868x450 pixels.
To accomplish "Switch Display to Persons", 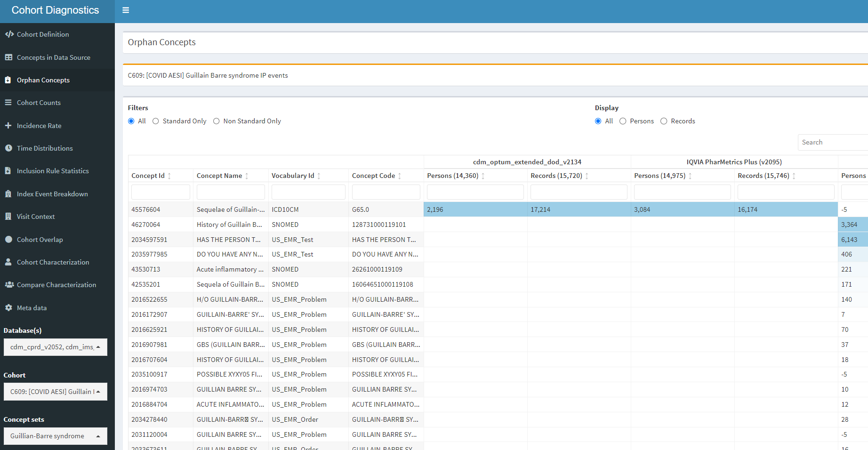I will 623,121.
